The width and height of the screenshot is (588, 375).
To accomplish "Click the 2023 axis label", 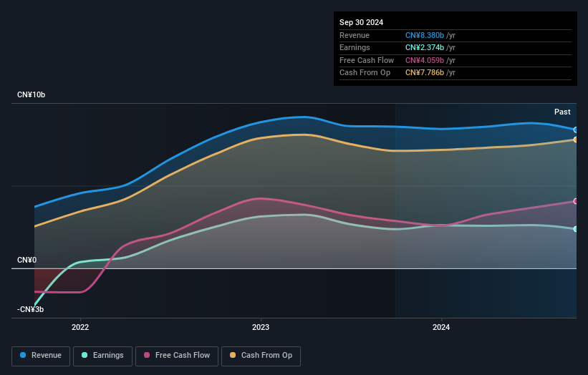I will click(x=261, y=327).
